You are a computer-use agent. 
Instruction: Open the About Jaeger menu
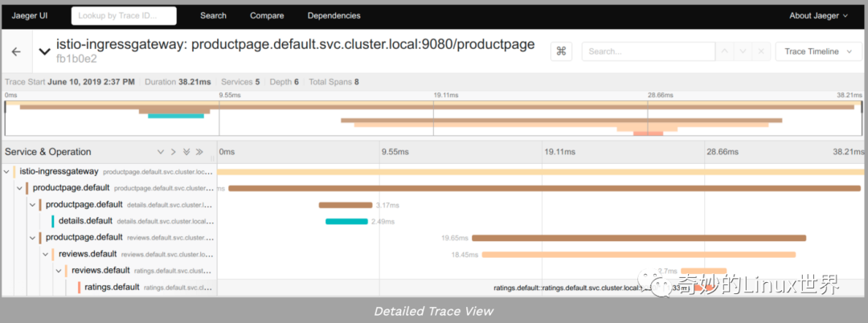818,16
